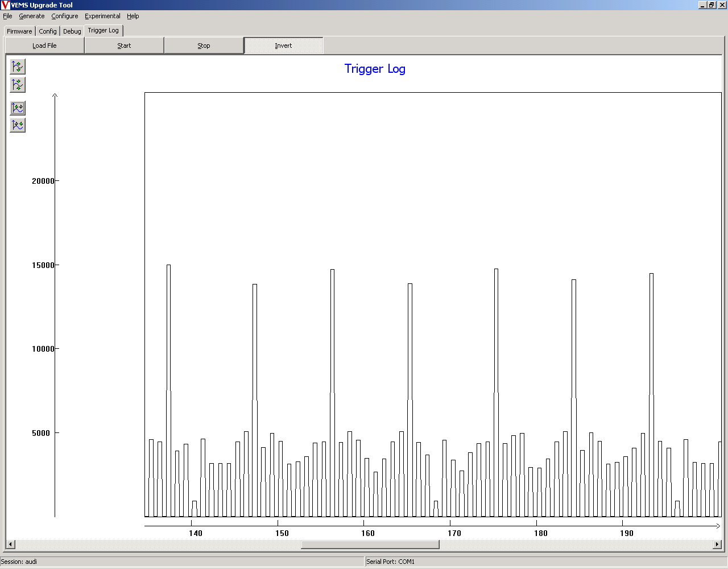
Task: Open the Experimental menu
Action: click(x=102, y=16)
